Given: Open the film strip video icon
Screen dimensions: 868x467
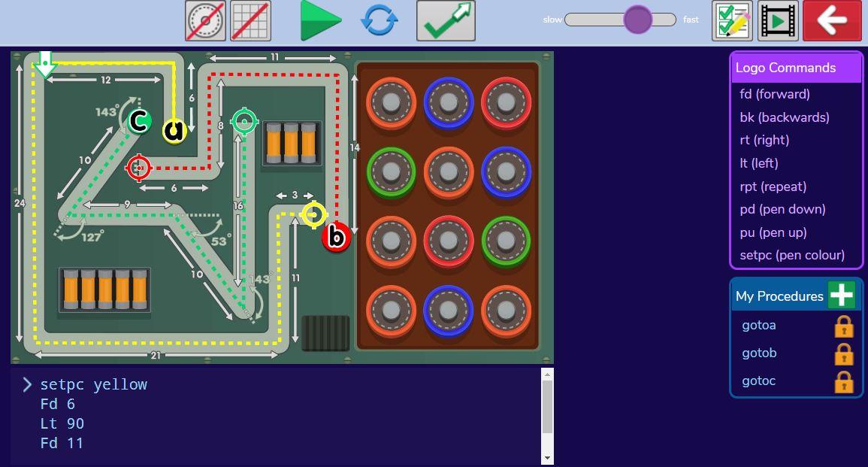Looking at the screenshot, I should pyautogui.click(x=778, y=21).
